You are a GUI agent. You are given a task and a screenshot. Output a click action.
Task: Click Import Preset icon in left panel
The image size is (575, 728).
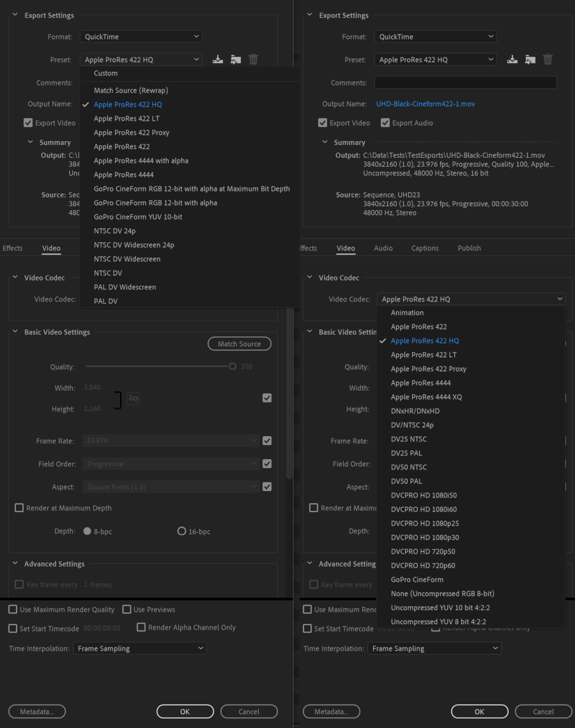[236, 59]
